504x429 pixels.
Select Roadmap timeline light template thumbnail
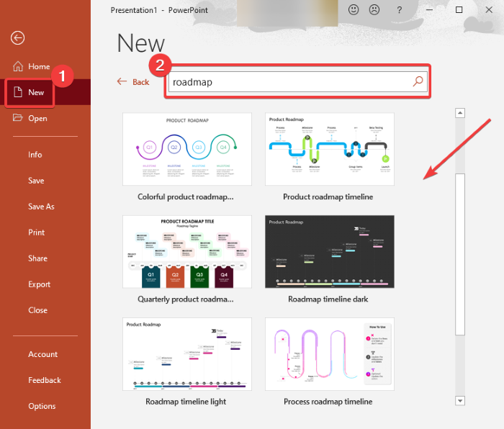point(187,354)
